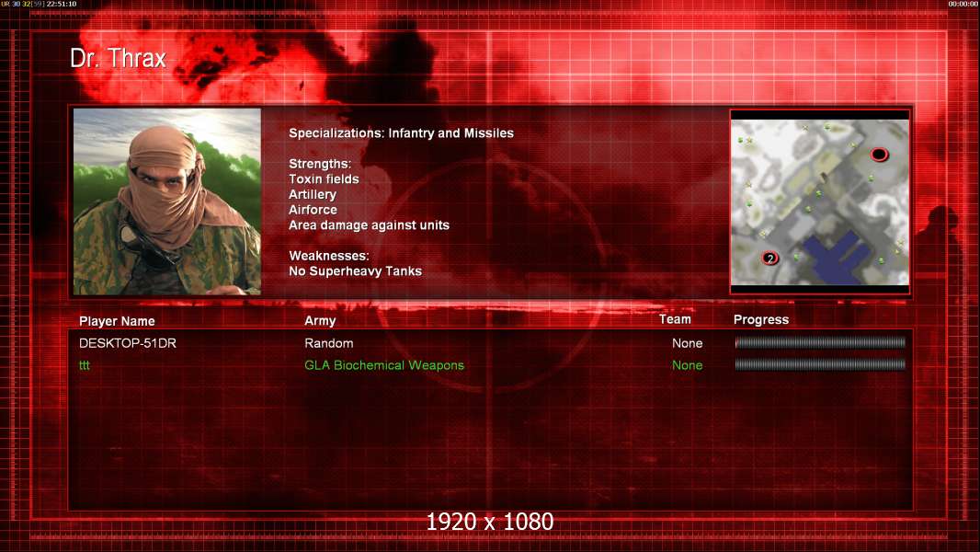
Task: Click 'Specializations: Infantry and Missiles' text
Action: click(401, 133)
